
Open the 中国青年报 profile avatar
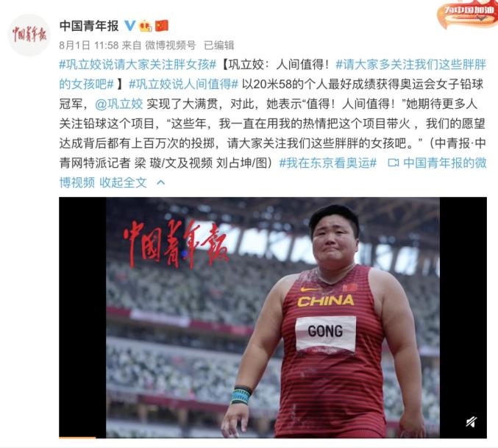29,35
